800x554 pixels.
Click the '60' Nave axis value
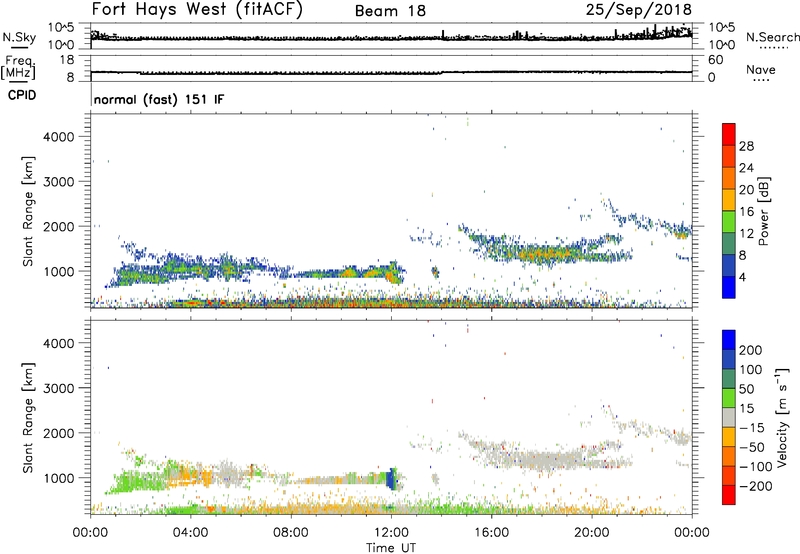(x=715, y=60)
